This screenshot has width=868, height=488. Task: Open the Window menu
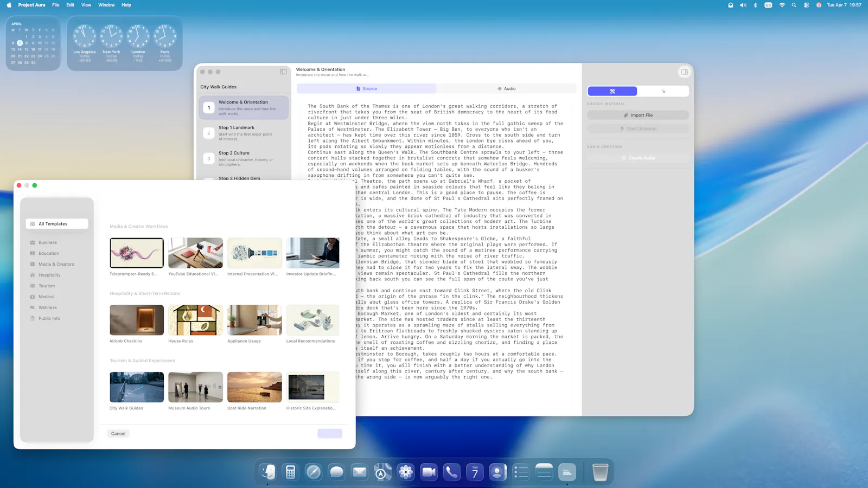click(x=106, y=5)
